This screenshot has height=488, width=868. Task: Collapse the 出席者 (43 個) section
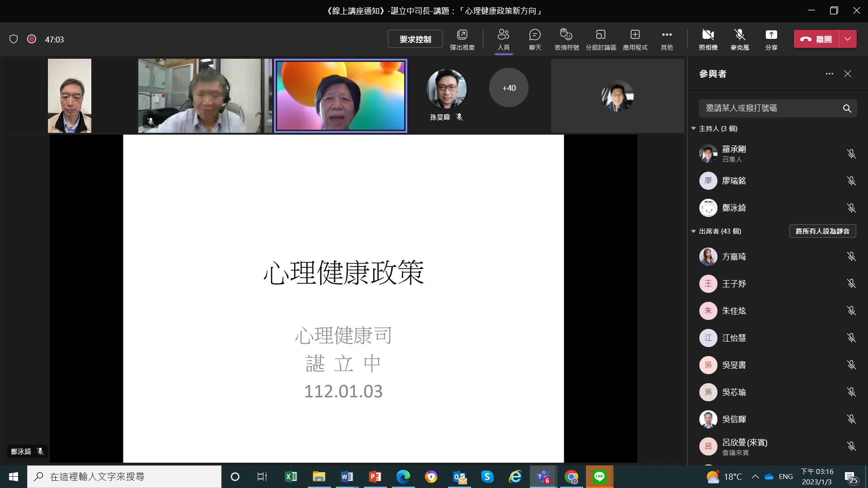[693, 231]
